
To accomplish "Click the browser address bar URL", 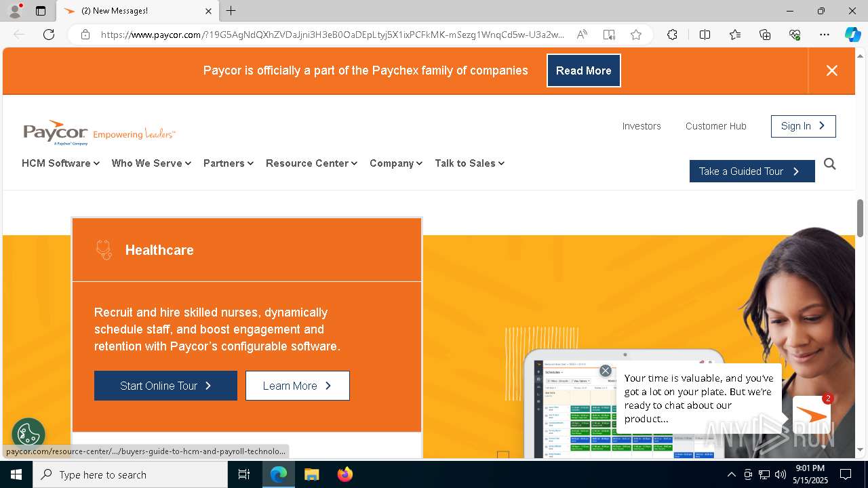I will pos(332,35).
